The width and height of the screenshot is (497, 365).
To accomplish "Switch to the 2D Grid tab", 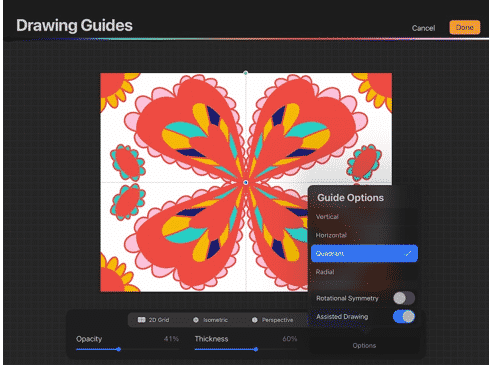I will tap(154, 320).
